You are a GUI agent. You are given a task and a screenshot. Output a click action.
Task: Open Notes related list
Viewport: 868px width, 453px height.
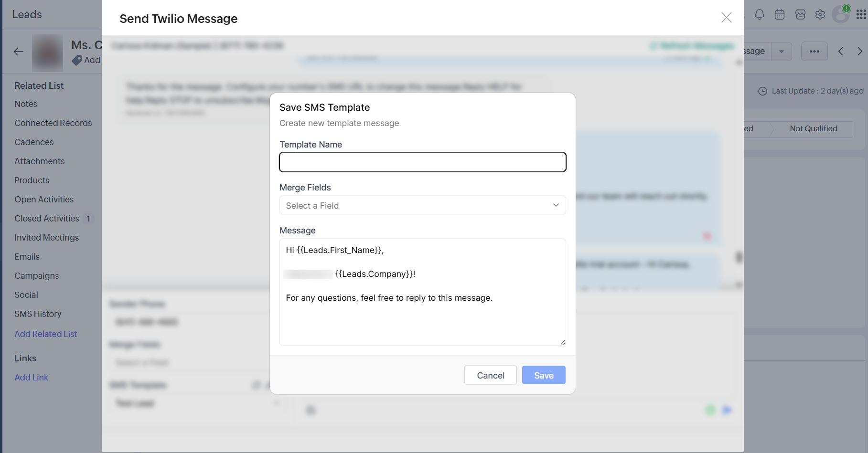click(26, 104)
